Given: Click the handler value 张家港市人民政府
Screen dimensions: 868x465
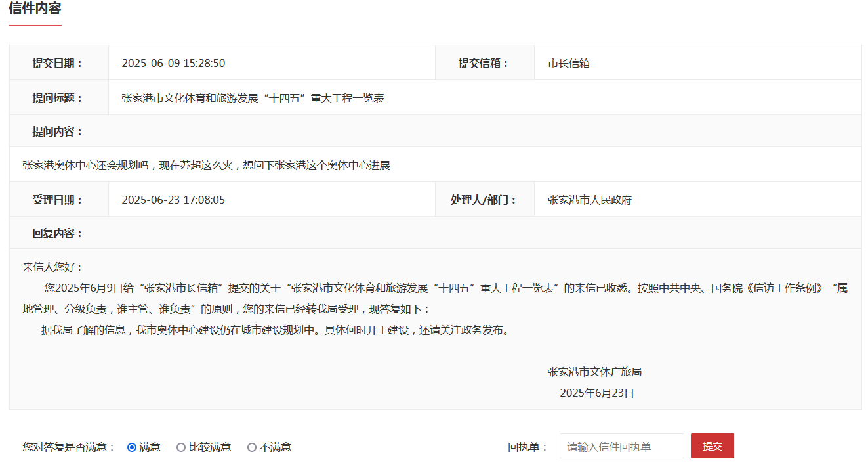Looking at the screenshot, I should (589, 200).
